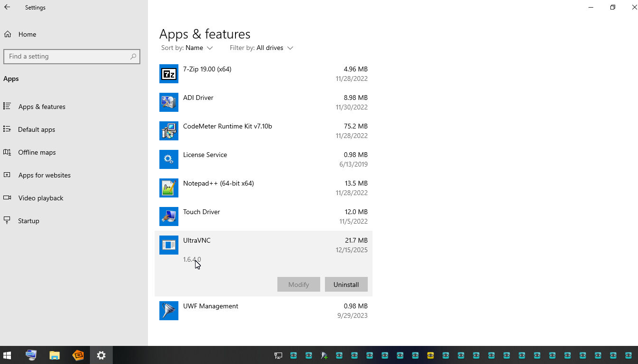Click the 9/29/2023 install date
Viewport: 638px width, 364px height.
coord(353,315)
